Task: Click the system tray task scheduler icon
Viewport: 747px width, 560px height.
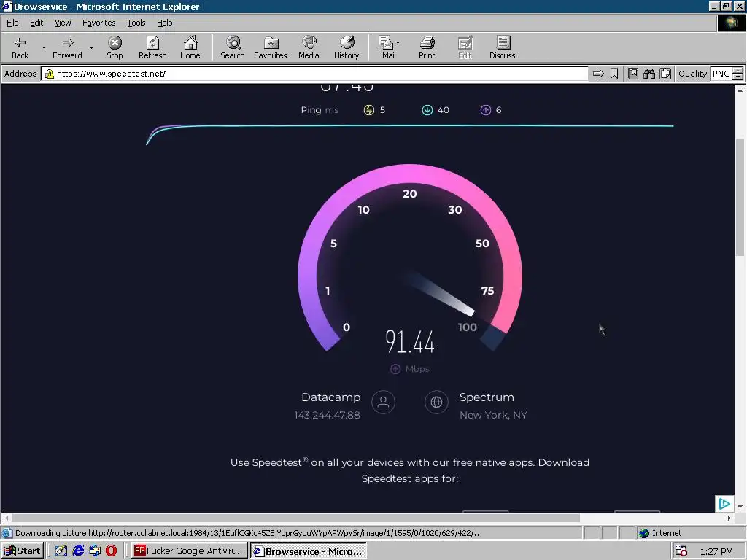Action: 681,551
